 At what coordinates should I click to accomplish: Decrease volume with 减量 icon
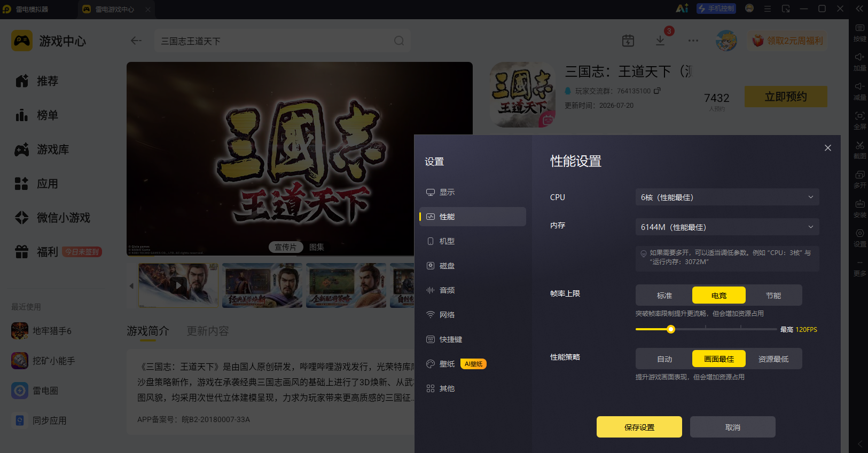860,91
